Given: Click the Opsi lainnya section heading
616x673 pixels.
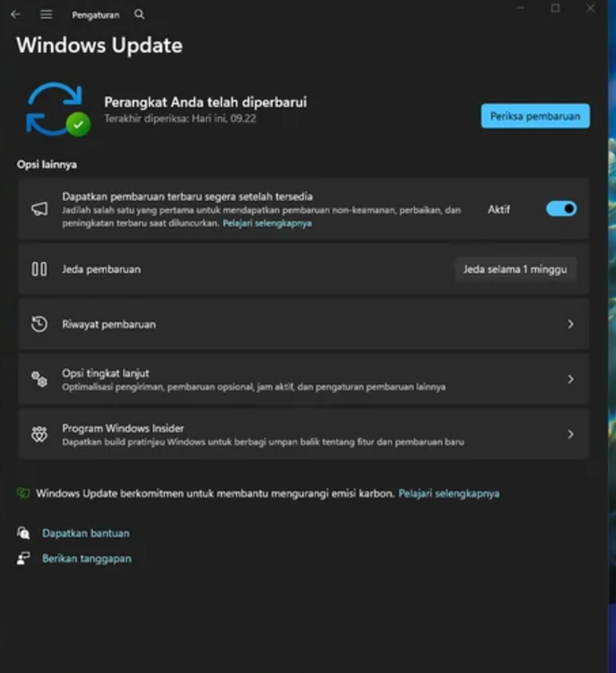Looking at the screenshot, I should point(47,164).
